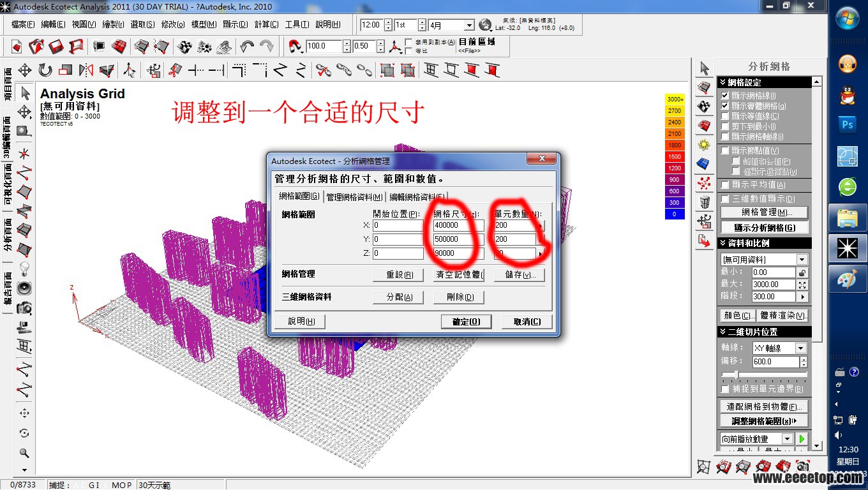868x490 pixels.
Task: Select the 網格範圍 tab in the dialog
Action: [x=299, y=197]
